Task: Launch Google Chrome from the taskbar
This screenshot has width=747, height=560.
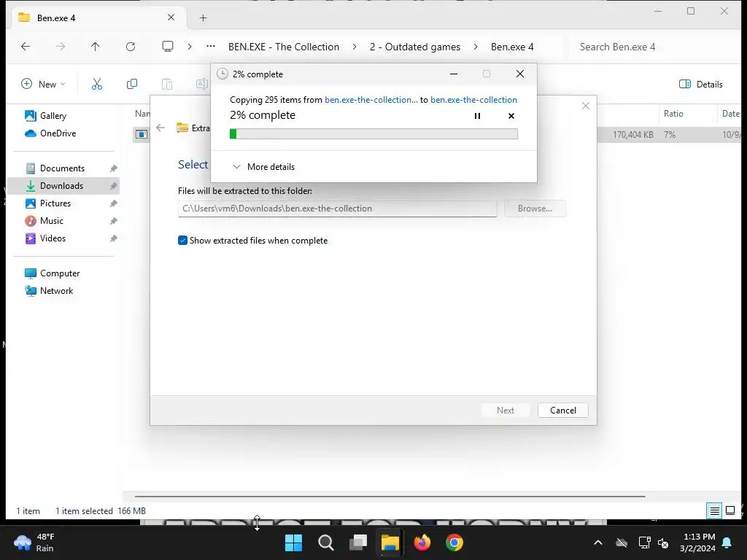Action: (x=454, y=542)
